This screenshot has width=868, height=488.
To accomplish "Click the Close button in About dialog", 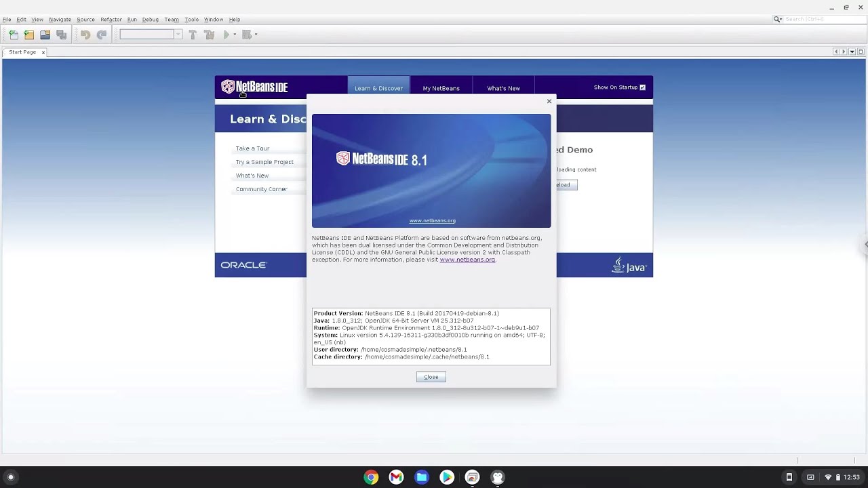I will [x=431, y=377].
